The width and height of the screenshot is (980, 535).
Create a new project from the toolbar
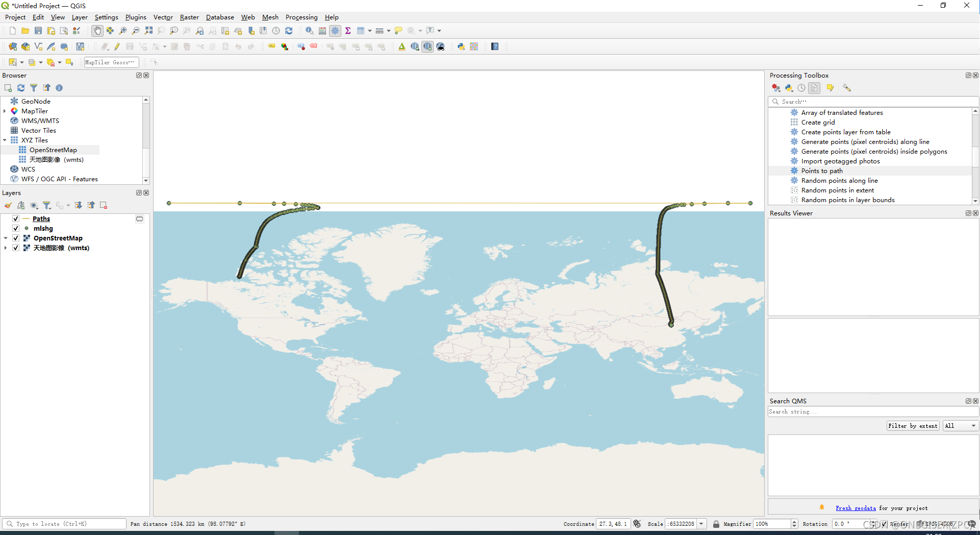click(13, 31)
